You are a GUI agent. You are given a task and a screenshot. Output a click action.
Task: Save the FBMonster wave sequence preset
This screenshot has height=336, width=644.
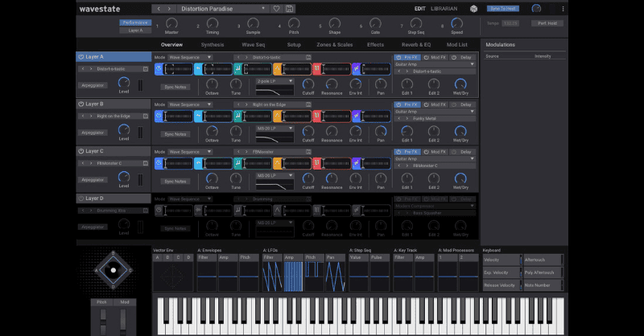pos(308,152)
